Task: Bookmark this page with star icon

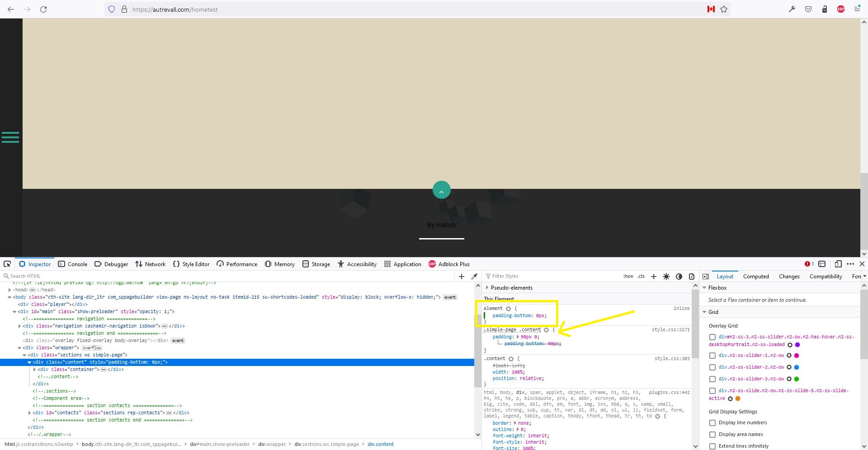Action: click(x=724, y=9)
